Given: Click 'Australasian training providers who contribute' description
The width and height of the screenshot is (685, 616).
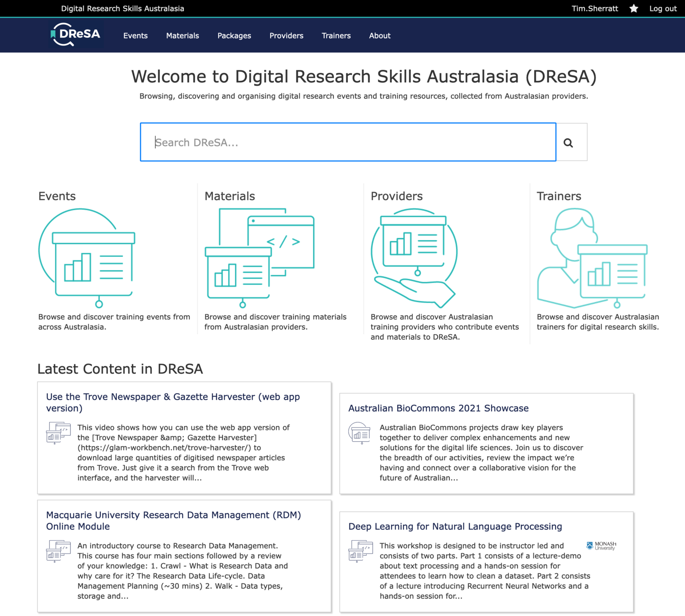Looking at the screenshot, I should (445, 327).
